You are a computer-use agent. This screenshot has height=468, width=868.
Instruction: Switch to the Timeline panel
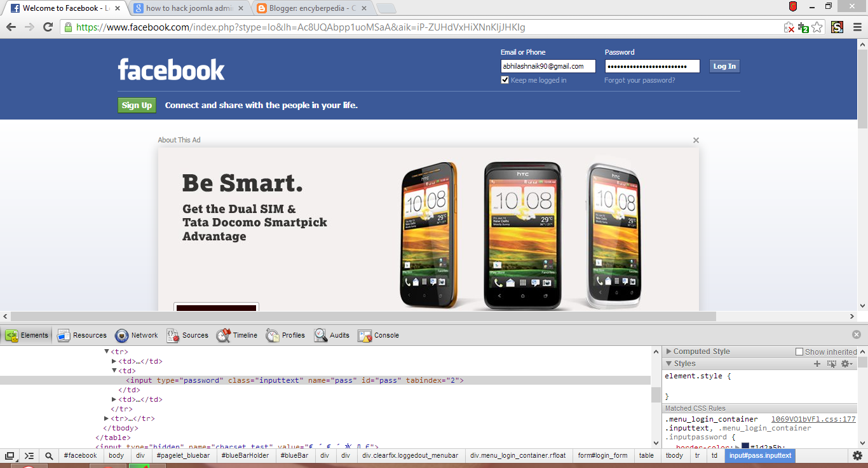click(237, 335)
